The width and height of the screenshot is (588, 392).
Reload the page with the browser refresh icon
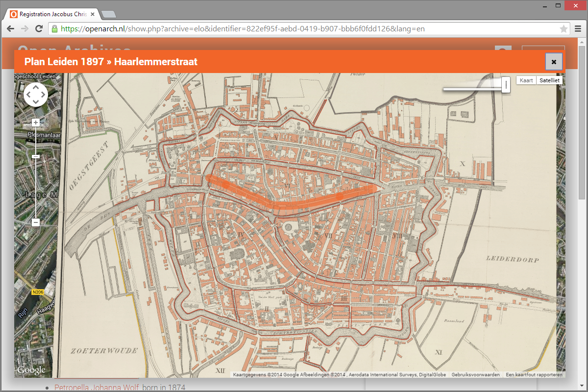click(39, 28)
